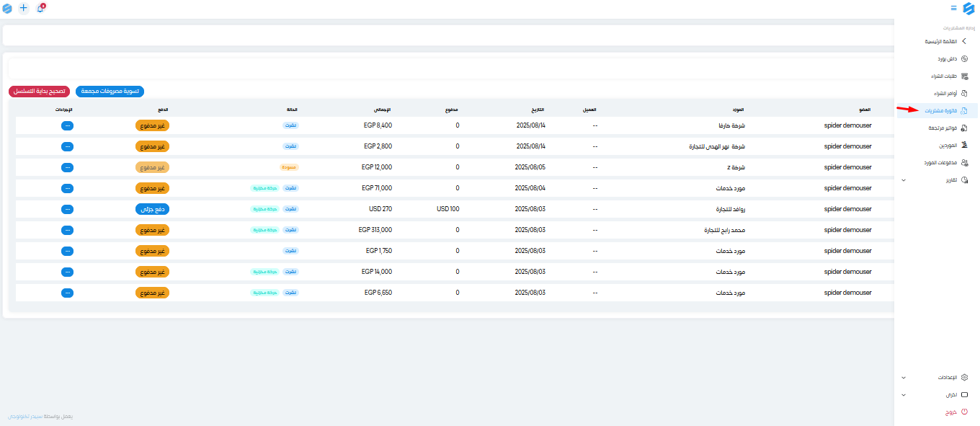The image size is (980, 426).
Task: Open actions button for EGP 313,000 invoice
Action: tap(67, 230)
